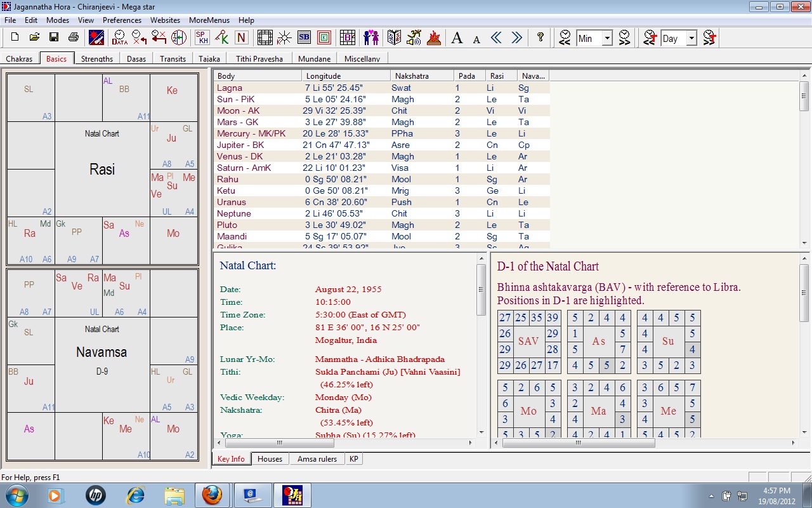812x508 pixels.
Task: Click the backward clock with red T icon
Action: tap(650, 37)
